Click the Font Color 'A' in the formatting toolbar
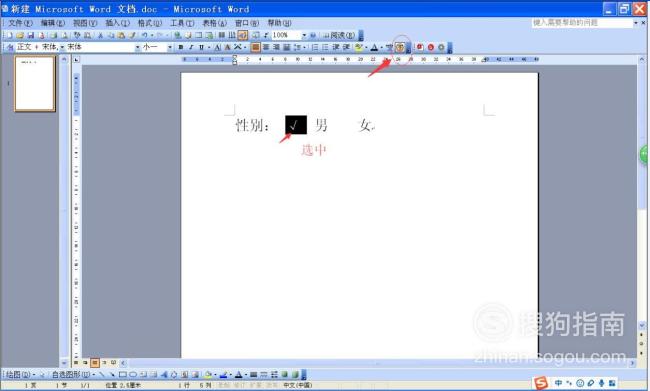The height and width of the screenshot is (391, 650). point(374,47)
